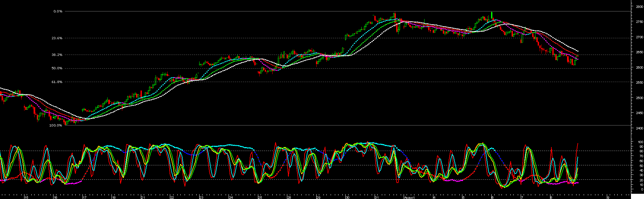Click the 0.0% Fibonacci level label

[x=58, y=11]
